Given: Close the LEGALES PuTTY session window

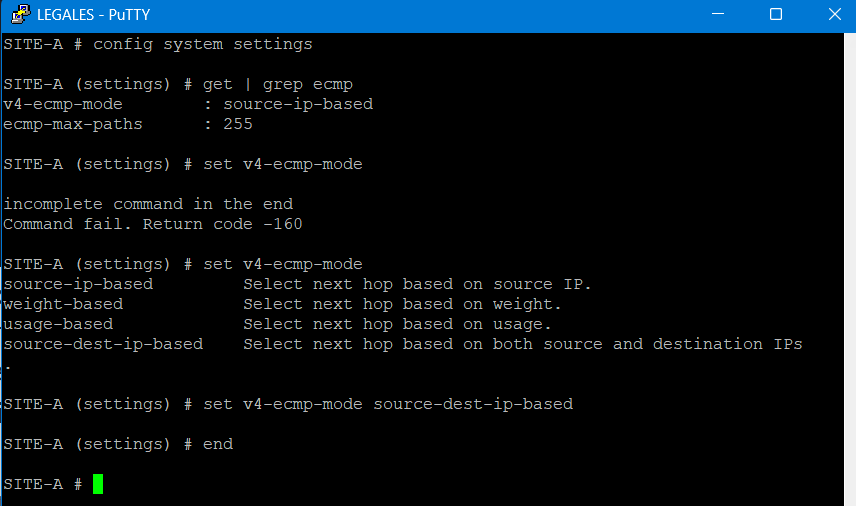Looking at the screenshot, I should pos(834,15).
